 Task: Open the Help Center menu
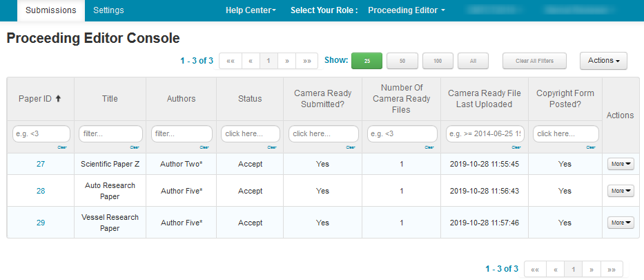click(251, 10)
